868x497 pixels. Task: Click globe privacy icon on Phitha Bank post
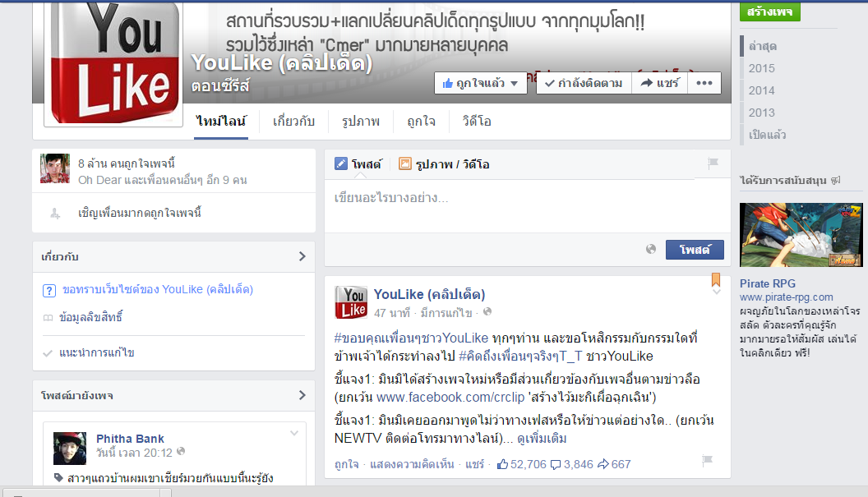point(181,452)
